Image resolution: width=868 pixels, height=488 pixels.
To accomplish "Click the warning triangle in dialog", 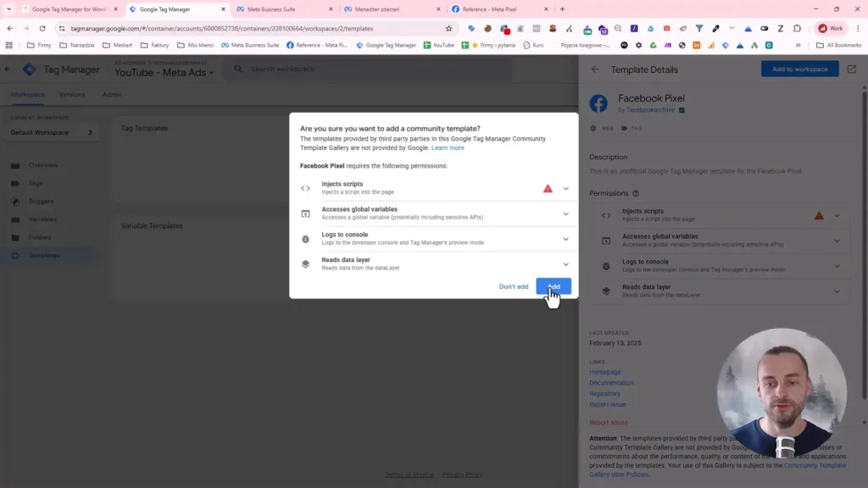I will 548,189.
